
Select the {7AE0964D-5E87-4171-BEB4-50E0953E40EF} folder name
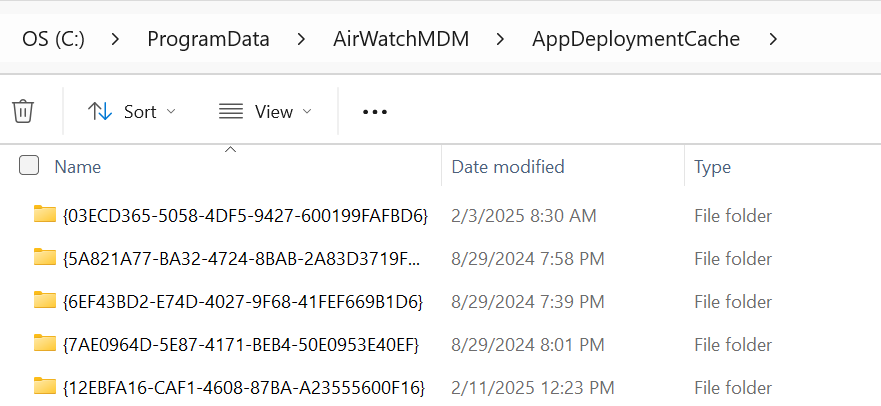point(240,344)
